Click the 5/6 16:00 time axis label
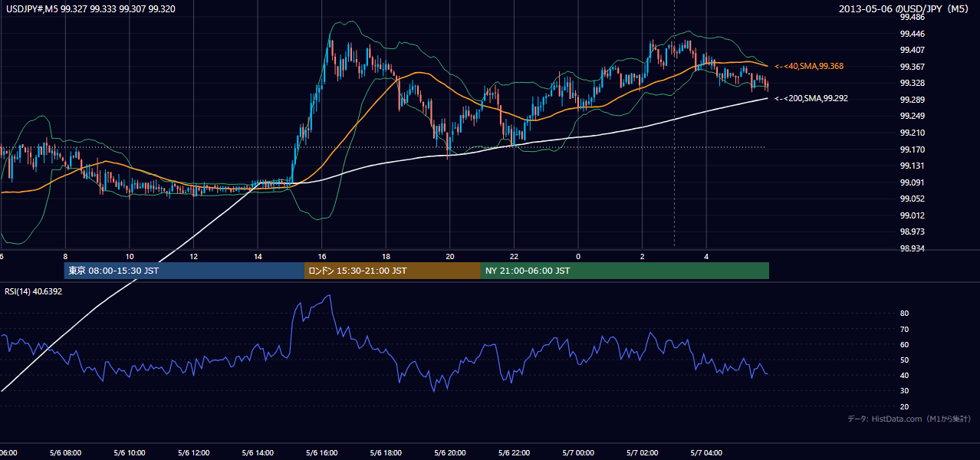 (x=321, y=452)
